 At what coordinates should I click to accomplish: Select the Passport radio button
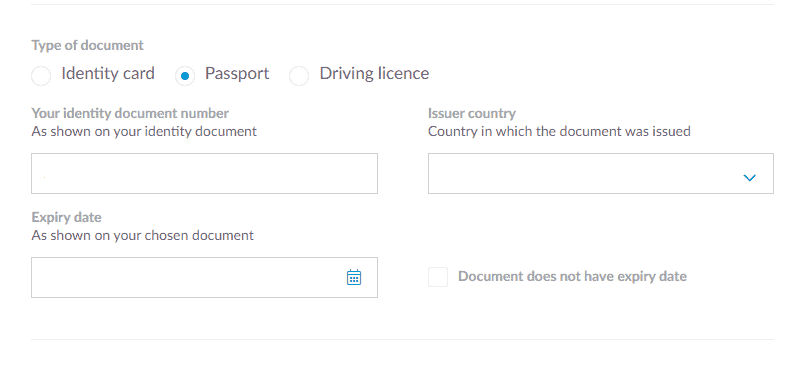pos(185,76)
